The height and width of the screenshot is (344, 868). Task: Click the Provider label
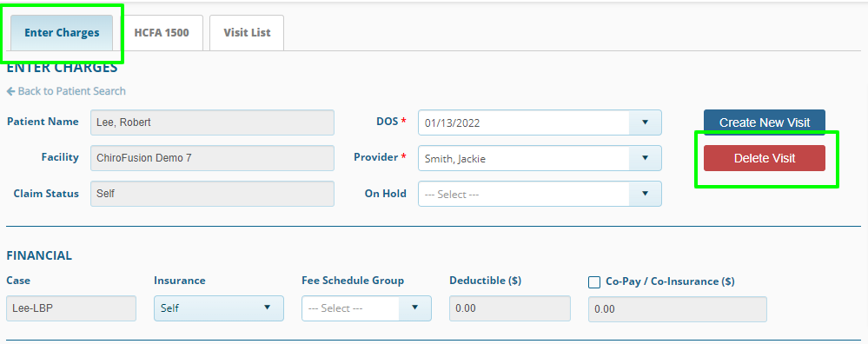[x=376, y=157]
